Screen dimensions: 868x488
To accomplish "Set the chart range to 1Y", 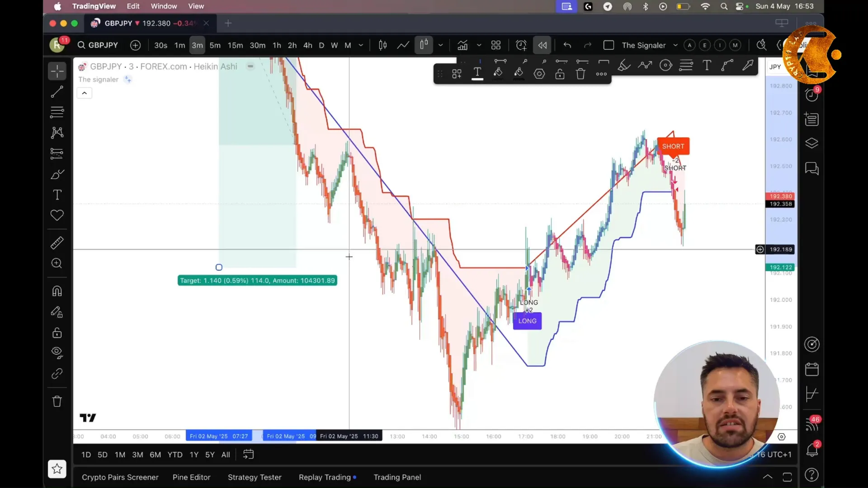I will pos(194,455).
